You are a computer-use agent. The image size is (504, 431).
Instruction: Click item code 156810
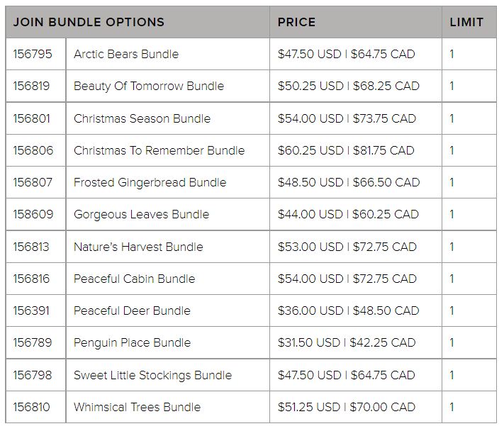[x=32, y=407]
